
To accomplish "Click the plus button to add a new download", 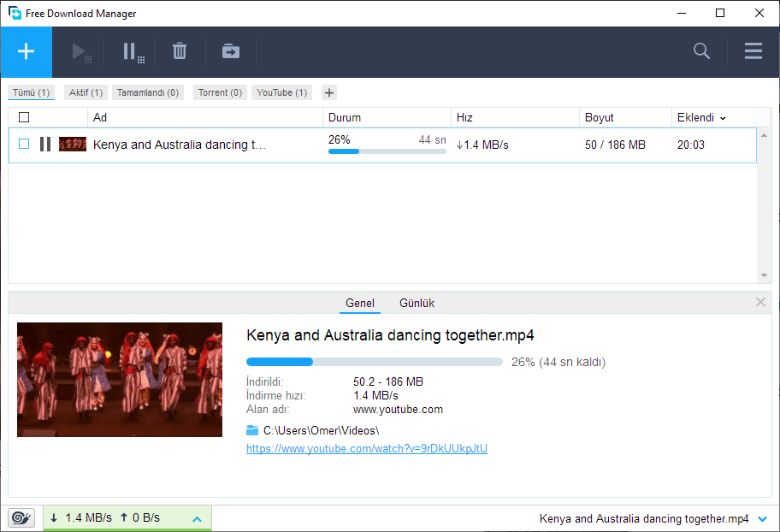I will [x=26, y=51].
